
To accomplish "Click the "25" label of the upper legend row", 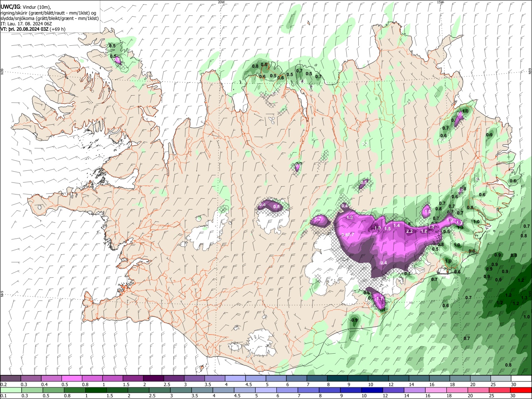I will 493,384.
